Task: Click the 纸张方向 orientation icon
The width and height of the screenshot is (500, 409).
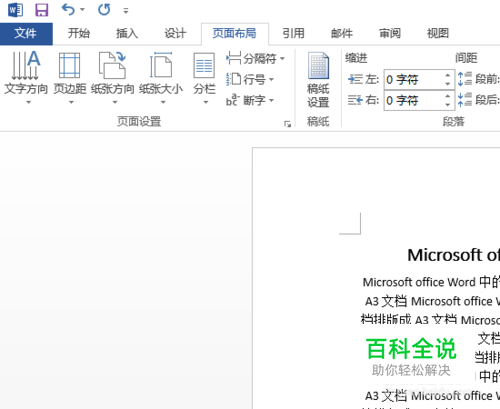Action: point(112,65)
